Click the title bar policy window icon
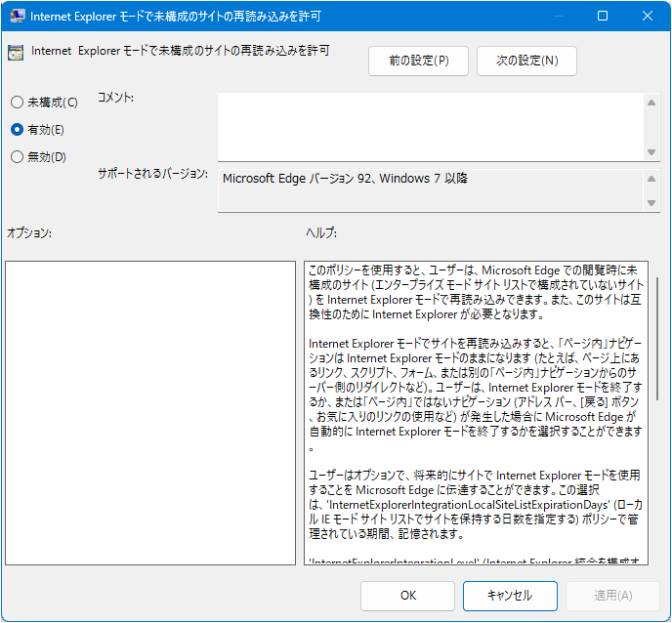 tap(18, 17)
